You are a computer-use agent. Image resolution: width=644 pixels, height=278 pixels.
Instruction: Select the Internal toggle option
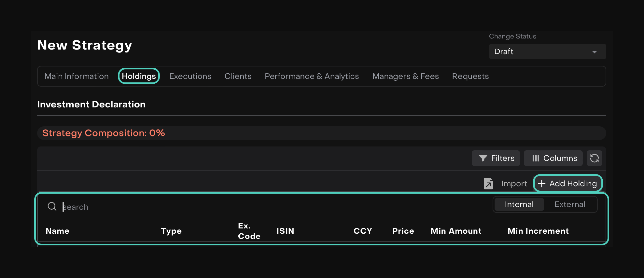point(519,204)
